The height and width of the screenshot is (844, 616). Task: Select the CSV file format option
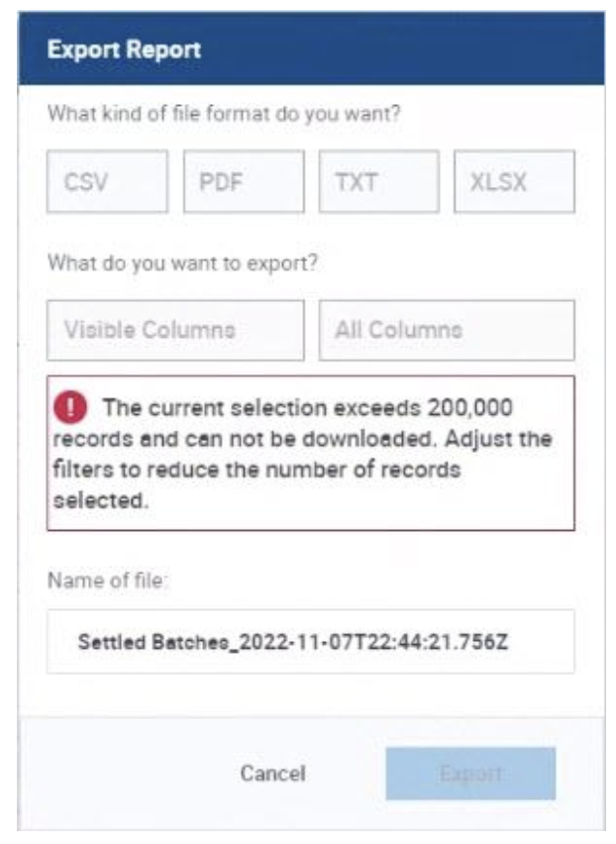tap(107, 182)
